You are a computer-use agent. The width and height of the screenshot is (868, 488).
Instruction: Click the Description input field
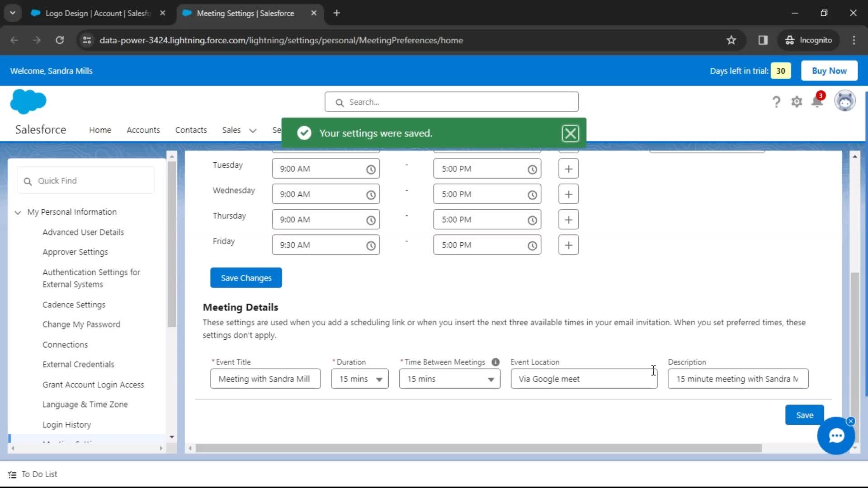[738, 379]
